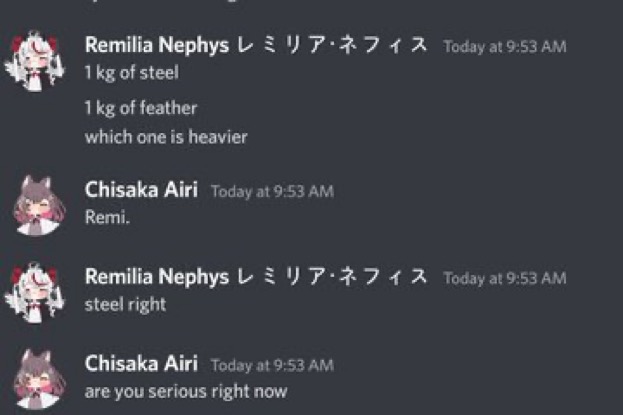Click timestamp beside last Chisaka Airi header
Screen dimensions: 623x415
click(272, 366)
